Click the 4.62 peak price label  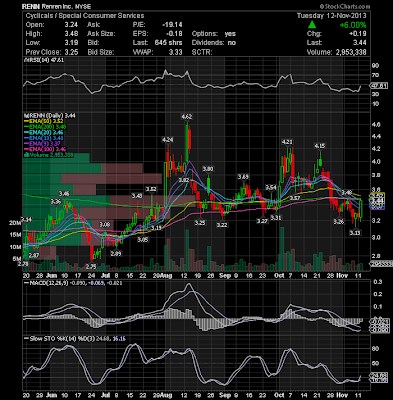pos(186,117)
